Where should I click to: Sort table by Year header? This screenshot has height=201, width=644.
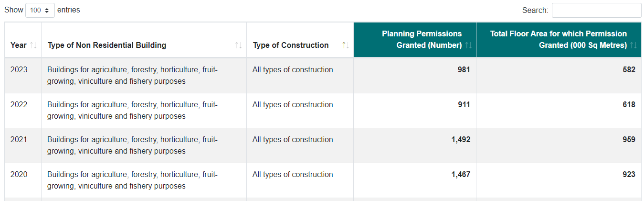19,45
